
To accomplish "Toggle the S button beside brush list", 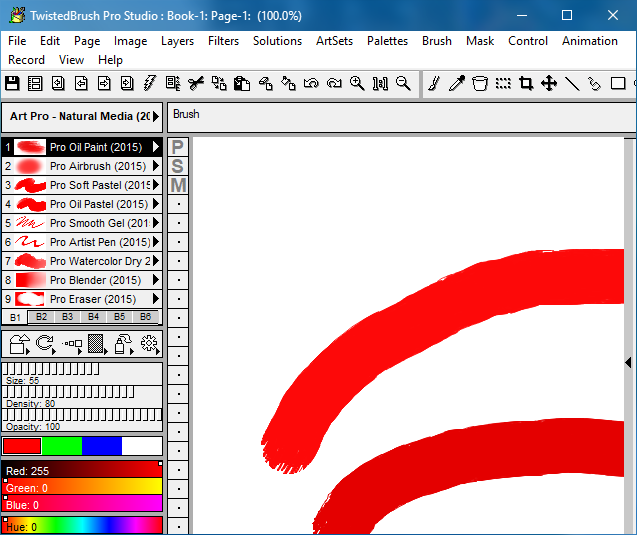I will pos(178,166).
